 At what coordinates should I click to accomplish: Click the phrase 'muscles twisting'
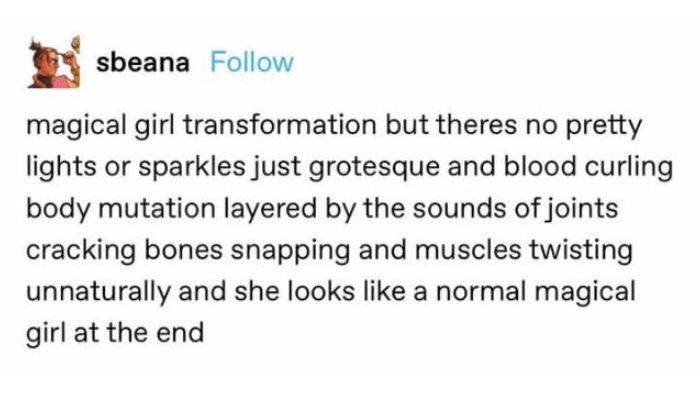523,250
